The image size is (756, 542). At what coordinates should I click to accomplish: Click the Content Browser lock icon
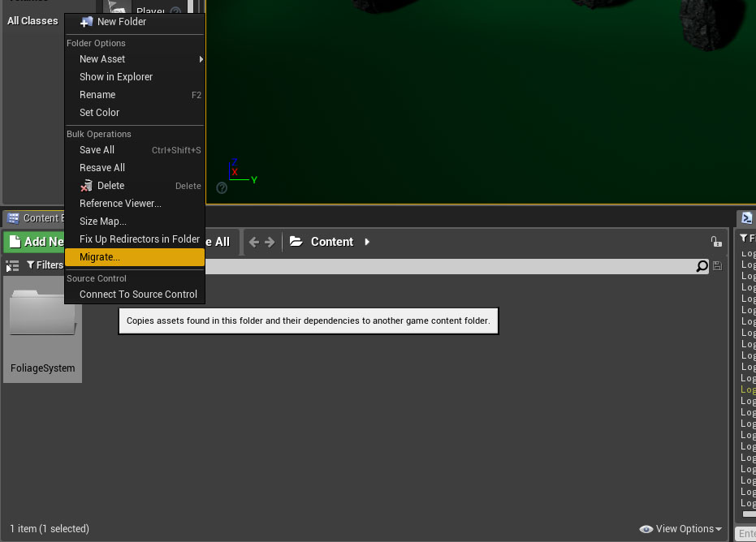(715, 242)
